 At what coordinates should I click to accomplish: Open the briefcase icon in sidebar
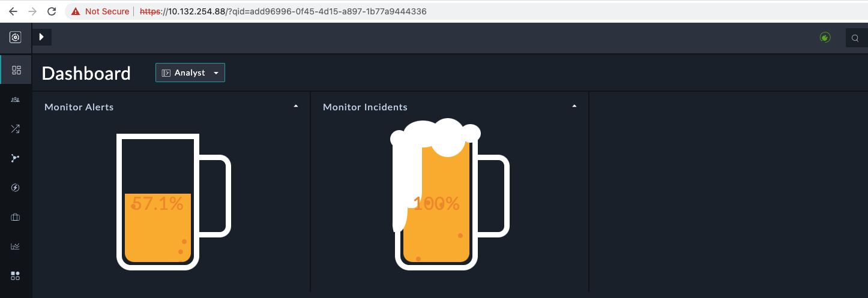coord(16,217)
